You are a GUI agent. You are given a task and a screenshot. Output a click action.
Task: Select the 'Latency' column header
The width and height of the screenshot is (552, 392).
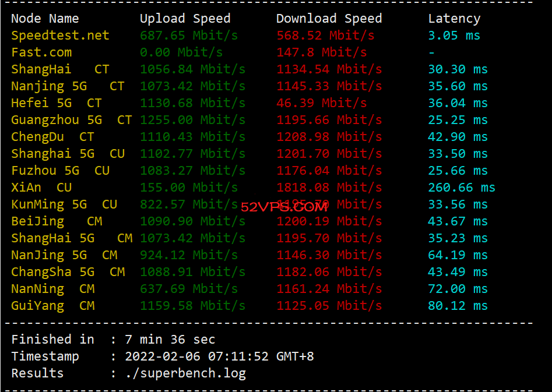454,19
